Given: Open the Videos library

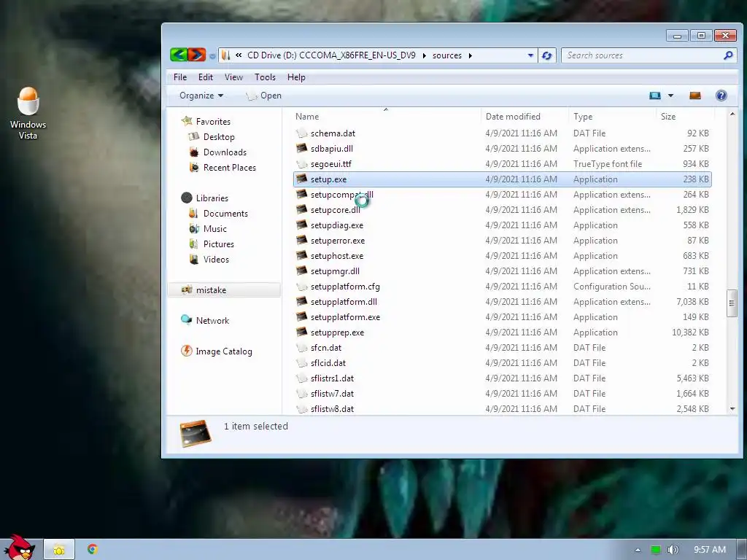Looking at the screenshot, I should [216, 259].
